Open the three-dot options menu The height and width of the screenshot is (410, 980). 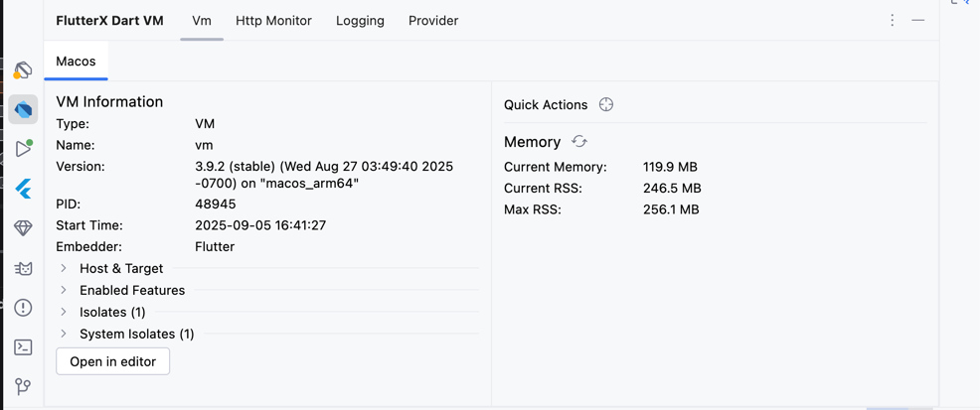tap(892, 20)
